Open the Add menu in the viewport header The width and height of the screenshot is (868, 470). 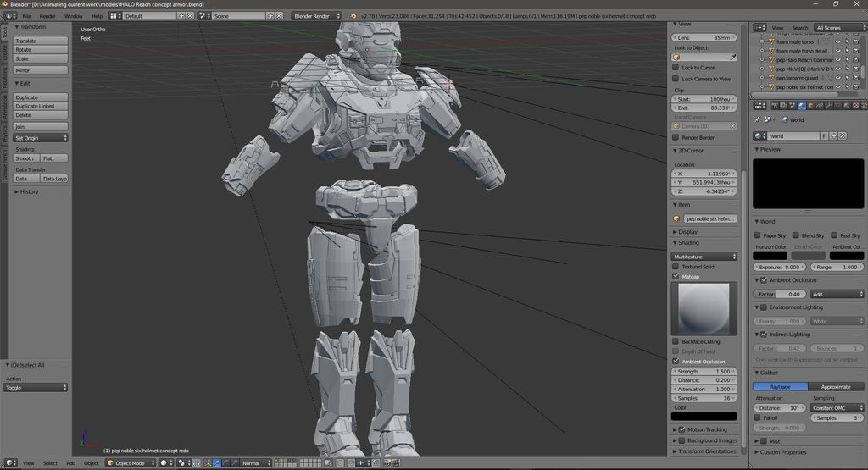coord(70,463)
